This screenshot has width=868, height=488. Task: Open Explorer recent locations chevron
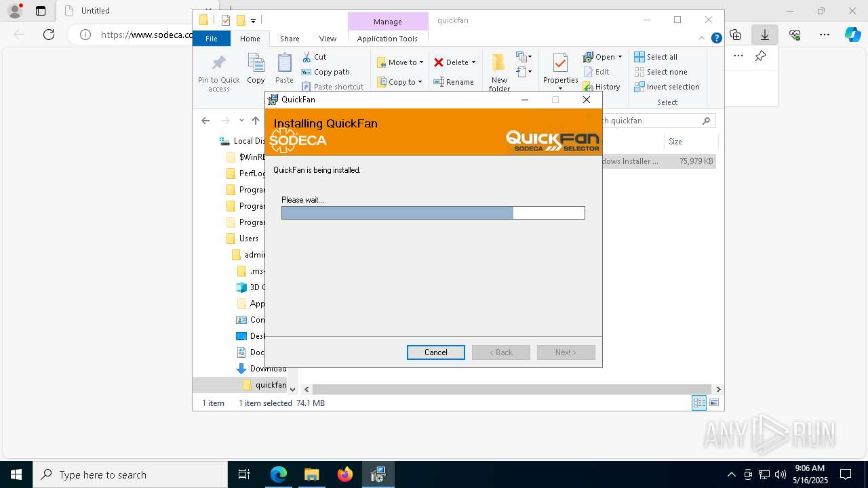pyautogui.click(x=241, y=121)
